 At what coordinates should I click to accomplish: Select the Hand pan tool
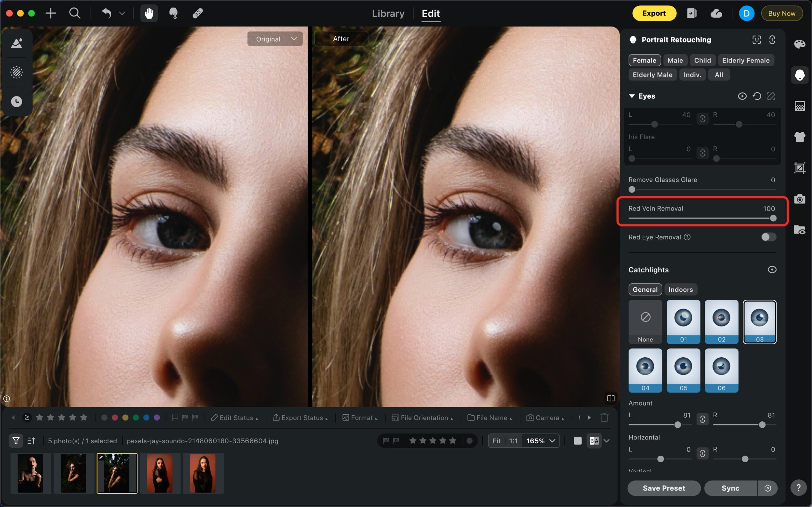[x=149, y=13]
